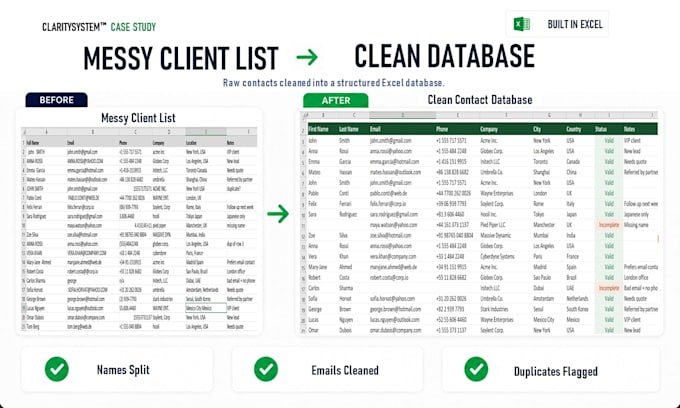Click the Clean Contact Database title
Image resolution: width=680 pixels, height=408 pixels.
click(x=480, y=100)
